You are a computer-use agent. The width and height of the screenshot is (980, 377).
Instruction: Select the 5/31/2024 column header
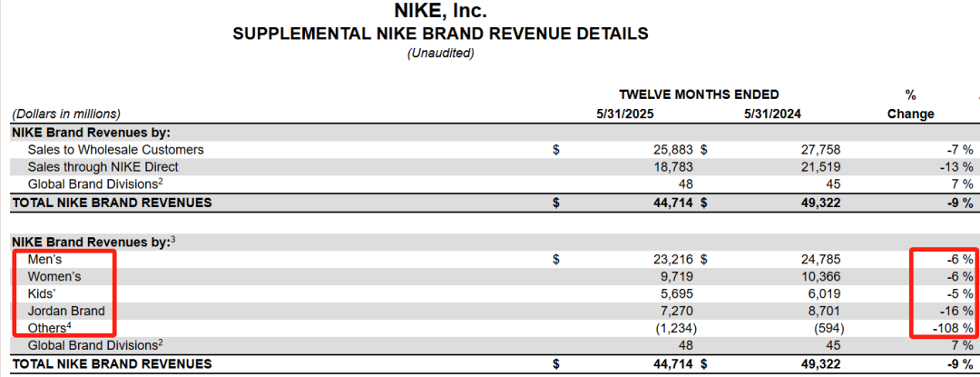[x=773, y=114]
